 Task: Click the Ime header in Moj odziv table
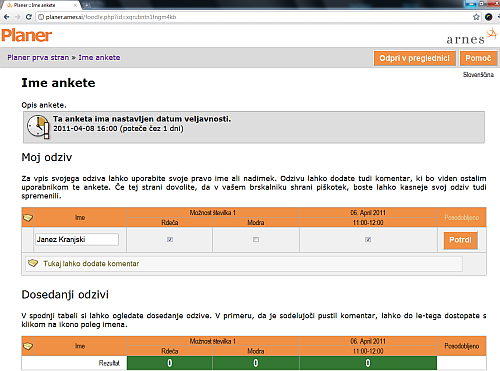coord(80,217)
